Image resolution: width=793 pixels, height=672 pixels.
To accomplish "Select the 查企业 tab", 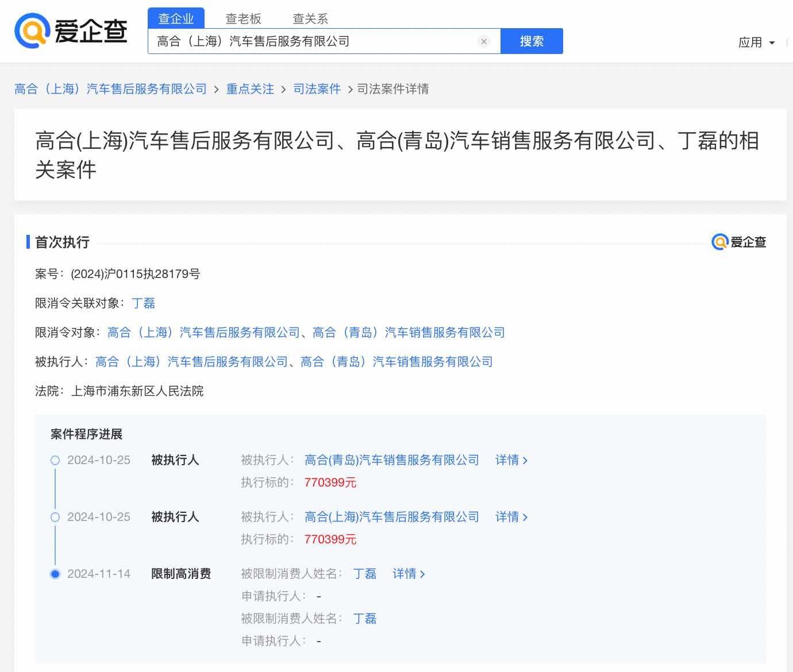I will (x=176, y=19).
